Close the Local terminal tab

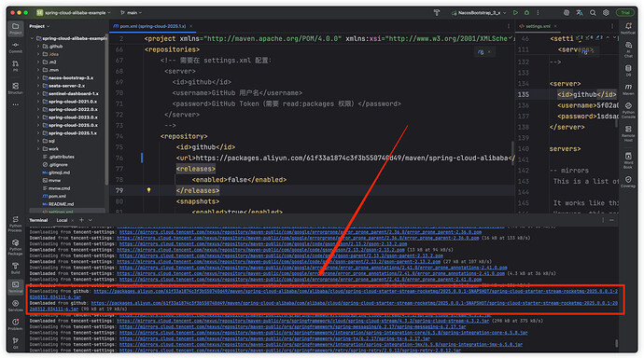(x=73, y=220)
